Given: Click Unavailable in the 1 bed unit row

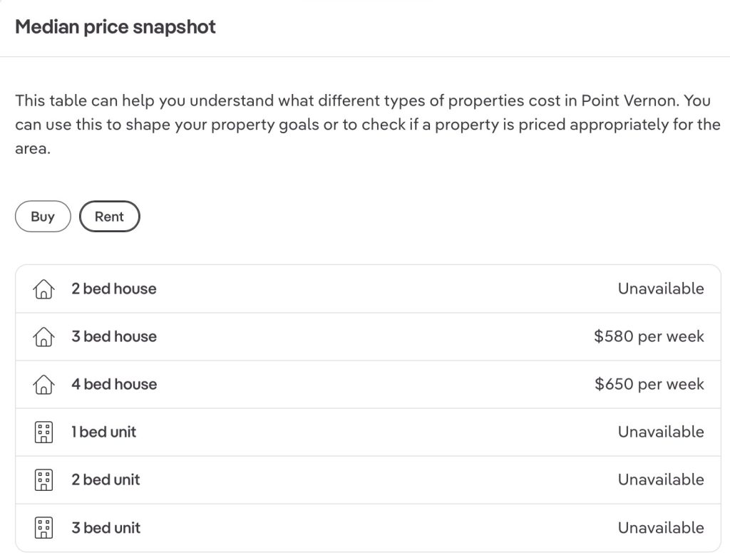Looking at the screenshot, I should pyautogui.click(x=661, y=432).
